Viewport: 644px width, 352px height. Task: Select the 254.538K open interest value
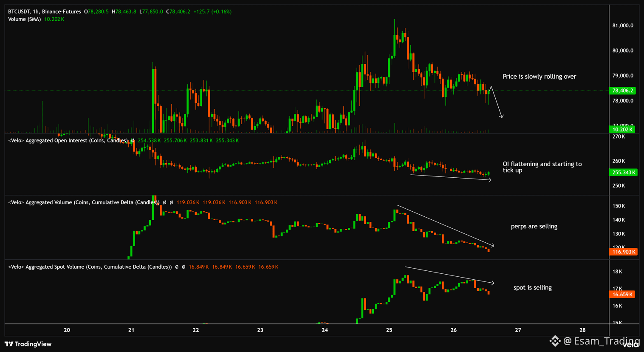point(149,140)
